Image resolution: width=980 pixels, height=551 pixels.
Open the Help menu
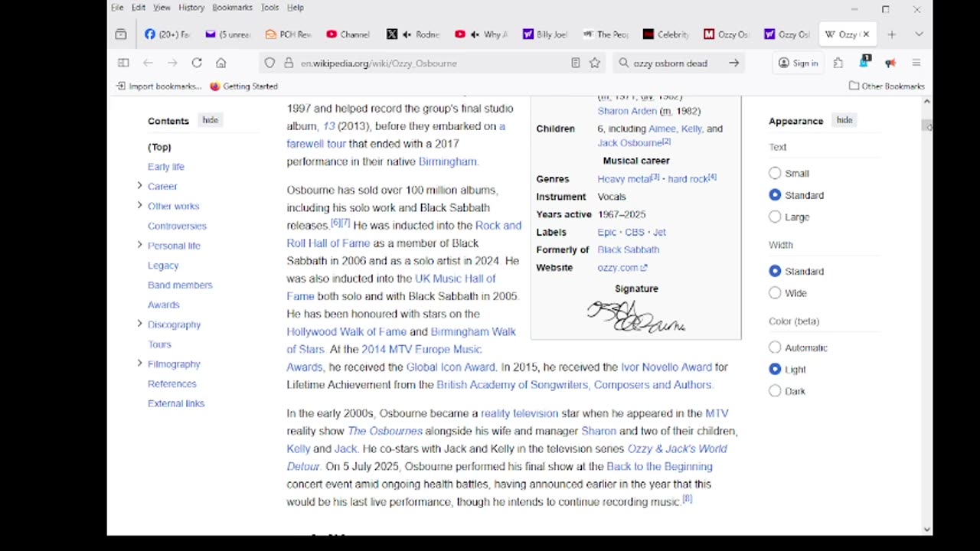[296, 8]
